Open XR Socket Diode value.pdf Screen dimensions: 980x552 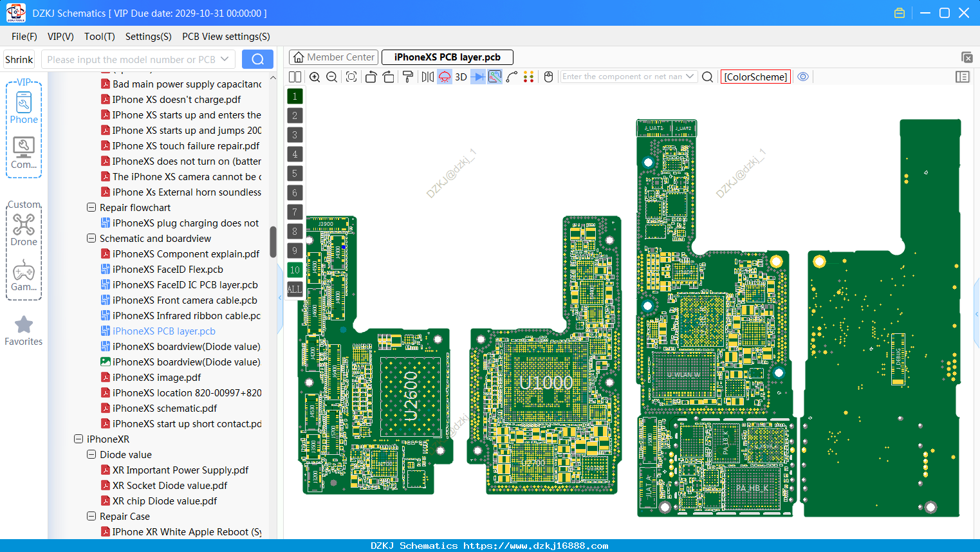click(x=170, y=486)
